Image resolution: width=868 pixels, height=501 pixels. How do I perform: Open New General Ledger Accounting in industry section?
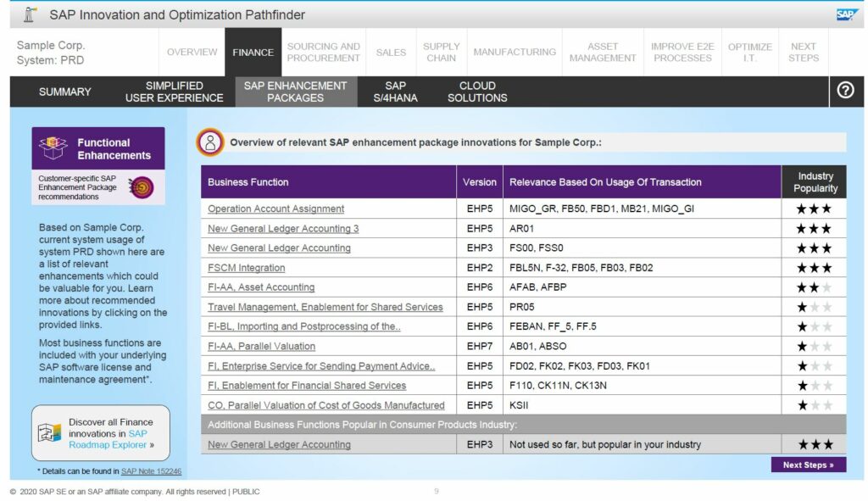[x=279, y=444]
